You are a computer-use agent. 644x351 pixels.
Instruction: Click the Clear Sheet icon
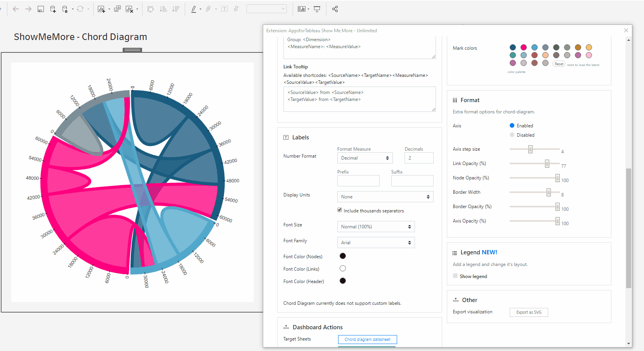point(130,9)
